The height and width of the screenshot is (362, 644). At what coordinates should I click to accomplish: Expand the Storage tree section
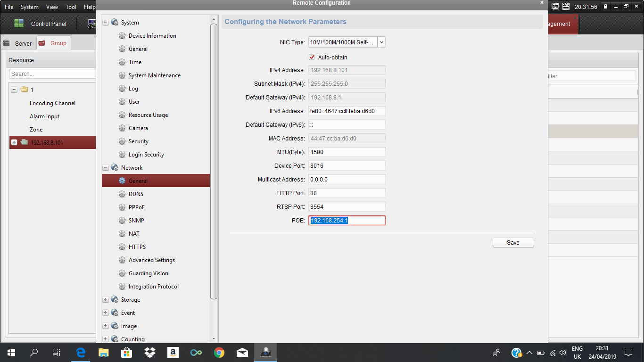click(x=106, y=300)
